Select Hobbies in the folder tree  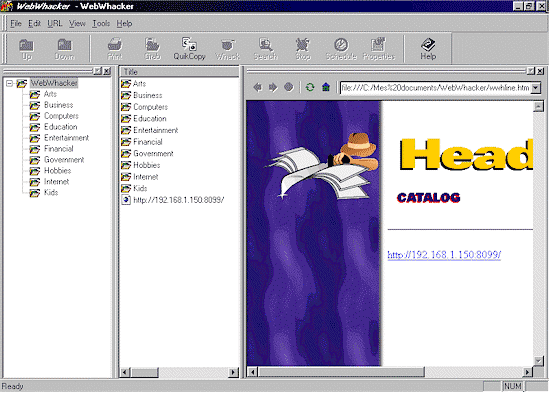pyautogui.click(x=58, y=171)
